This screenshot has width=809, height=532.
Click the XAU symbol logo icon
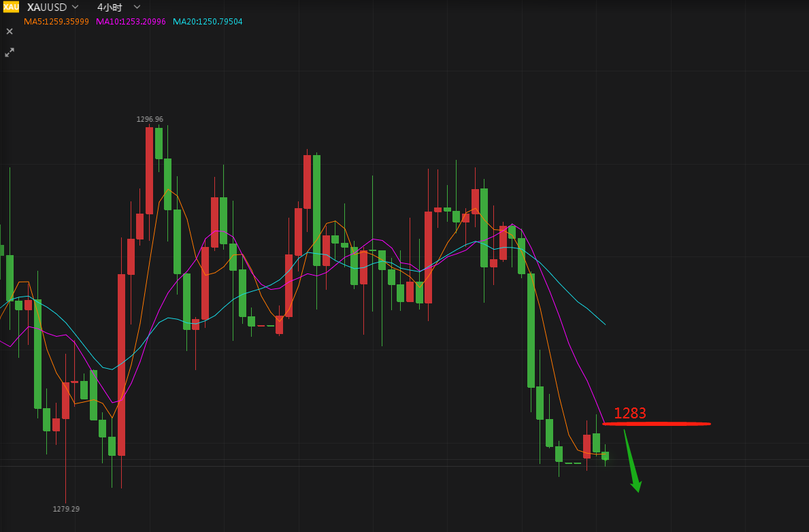click(11, 7)
